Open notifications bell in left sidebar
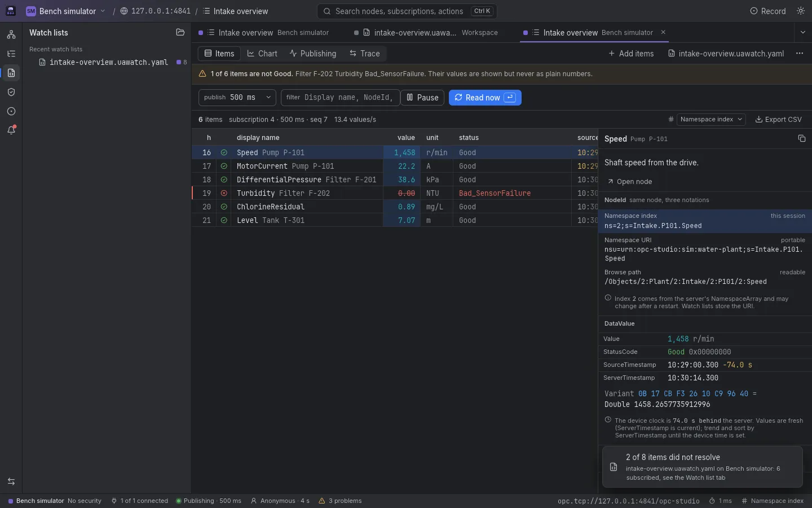The image size is (812, 508). coord(11,130)
